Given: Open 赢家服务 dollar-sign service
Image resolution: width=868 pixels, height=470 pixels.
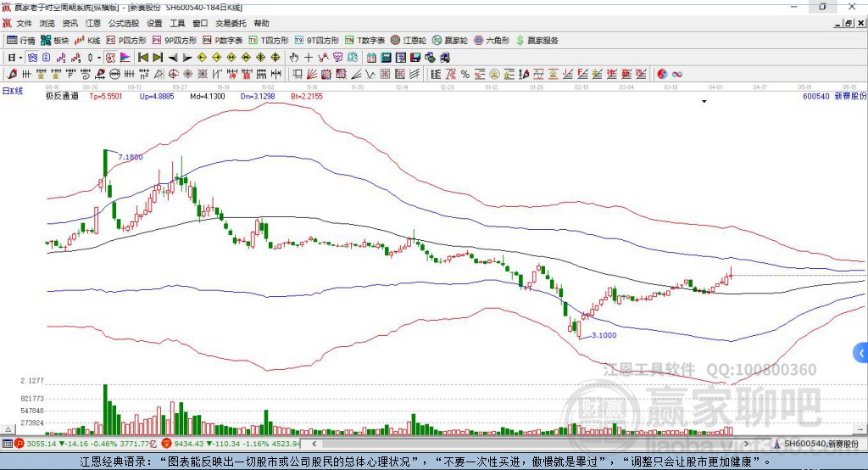Looking at the screenshot, I should point(537,41).
